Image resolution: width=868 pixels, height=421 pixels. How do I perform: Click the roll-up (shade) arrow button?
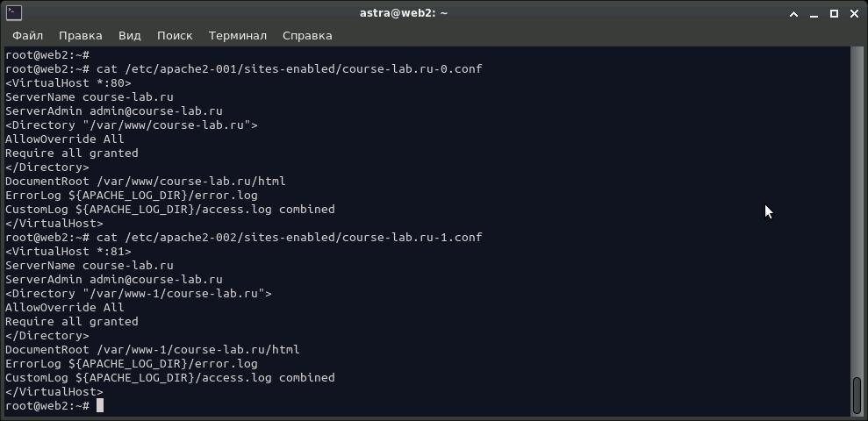(792, 12)
